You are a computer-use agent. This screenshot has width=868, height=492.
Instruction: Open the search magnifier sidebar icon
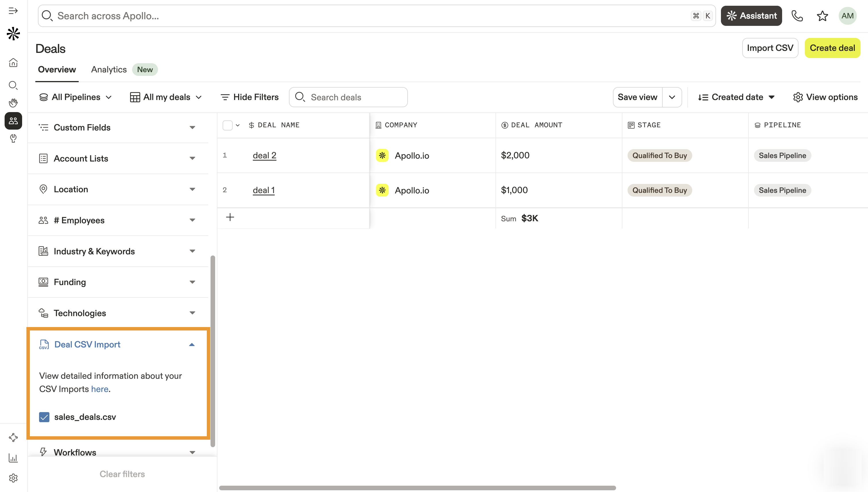(13, 85)
